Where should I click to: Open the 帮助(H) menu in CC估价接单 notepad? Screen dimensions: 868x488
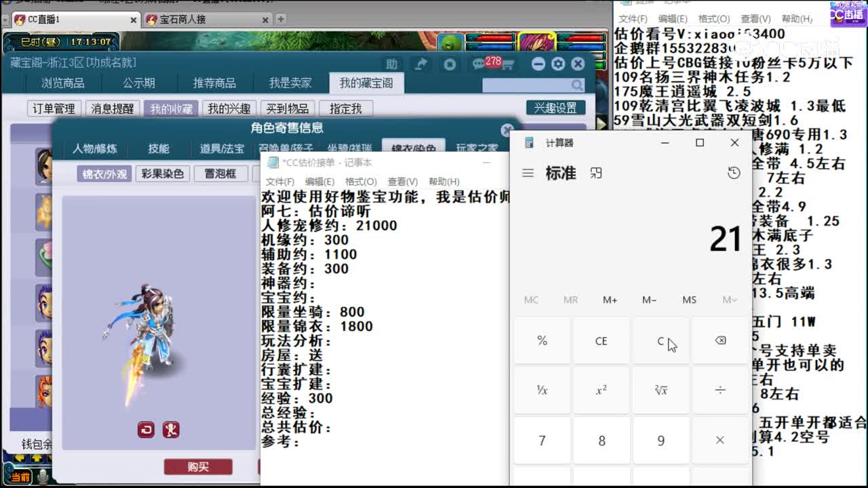click(444, 182)
